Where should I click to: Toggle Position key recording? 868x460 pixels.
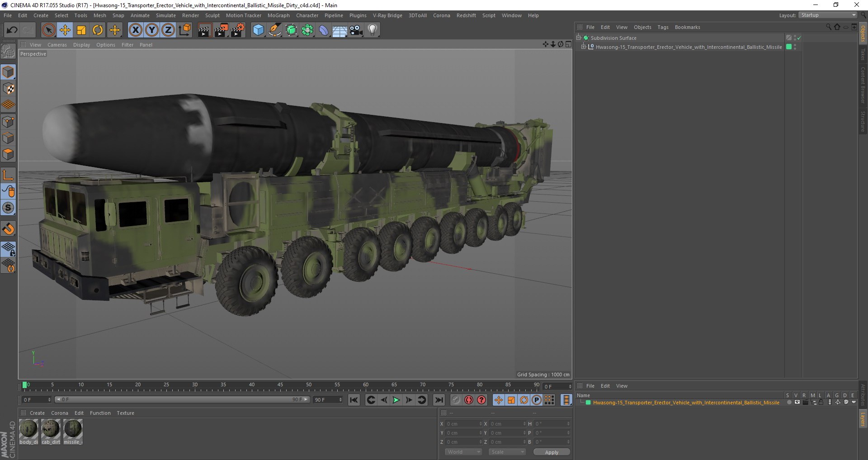(498, 400)
